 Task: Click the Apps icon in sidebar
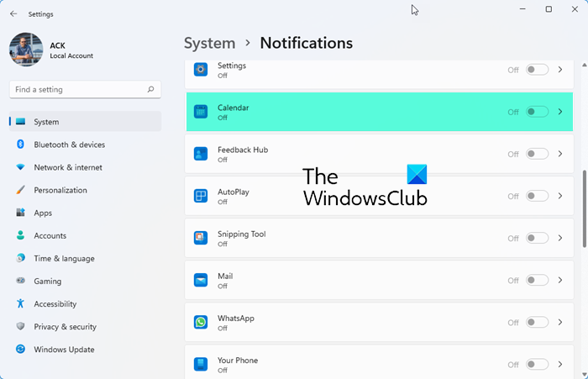point(21,213)
